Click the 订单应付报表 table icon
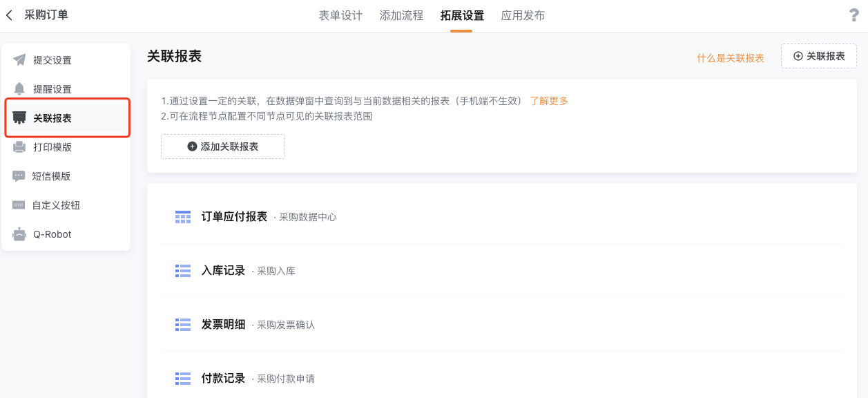 pyautogui.click(x=183, y=217)
